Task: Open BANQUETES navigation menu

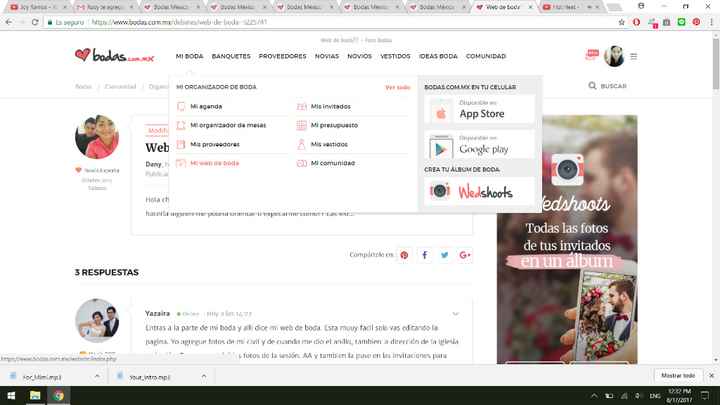Action: (231, 56)
